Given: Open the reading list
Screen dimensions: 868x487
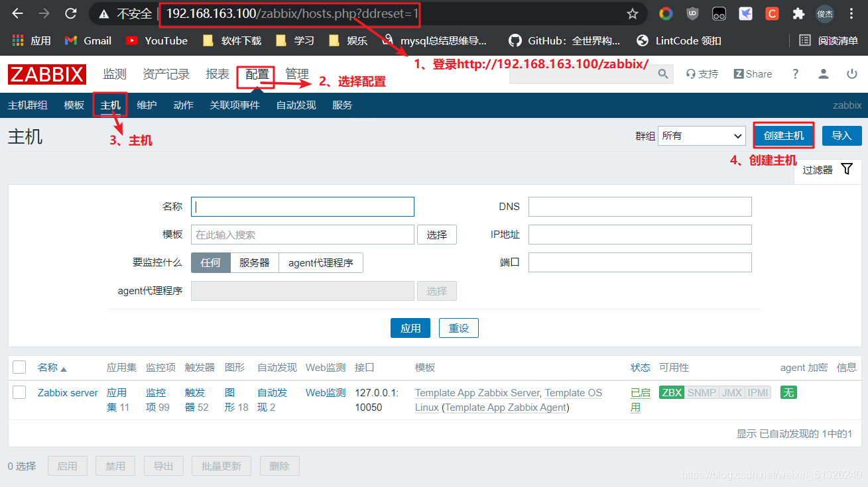Looking at the screenshot, I should [x=828, y=40].
